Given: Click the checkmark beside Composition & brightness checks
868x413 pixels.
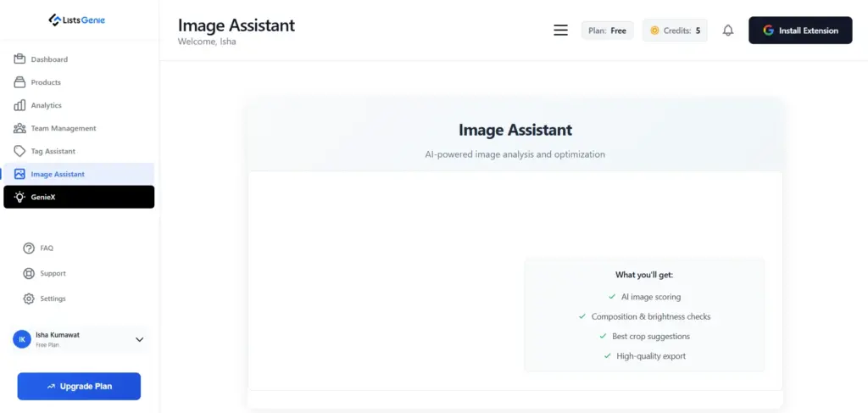Looking at the screenshot, I should [582, 316].
